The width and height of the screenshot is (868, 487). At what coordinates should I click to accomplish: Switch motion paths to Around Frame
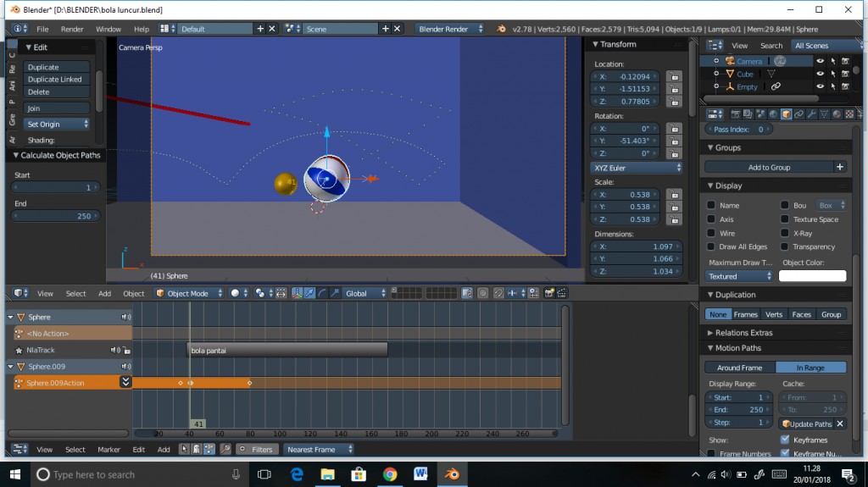pos(739,368)
